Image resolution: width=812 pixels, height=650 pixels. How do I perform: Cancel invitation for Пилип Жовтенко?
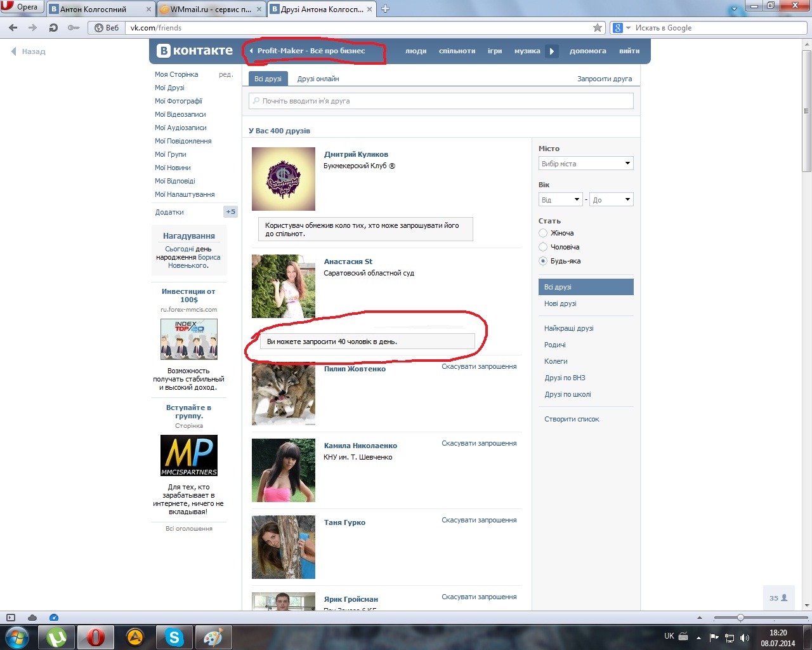[479, 366]
